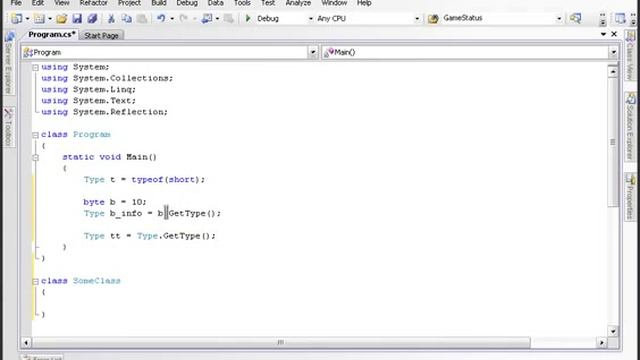Image resolution: width=640 pixels, height=360 pixels.
Task: Open the Test menu
Action: click(x=268, y=3)
